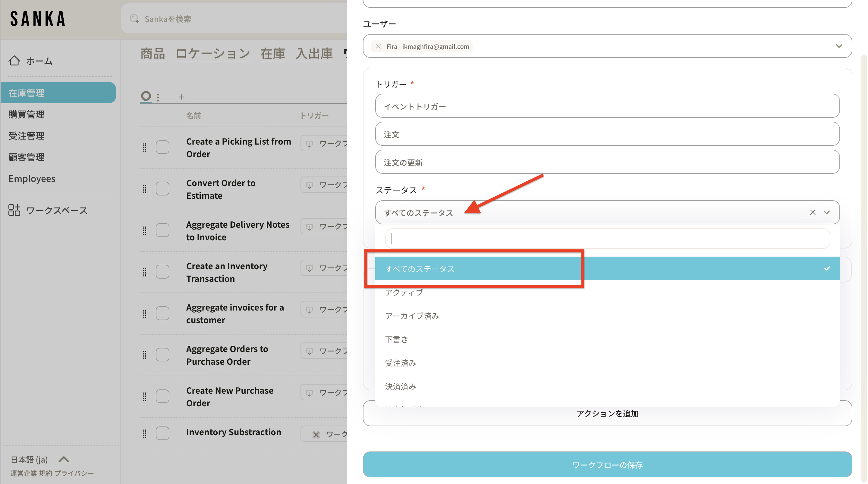This screenshot has width=868, height=484.
Task: Click the home icon in sidebar
Action: pos(14,61)
